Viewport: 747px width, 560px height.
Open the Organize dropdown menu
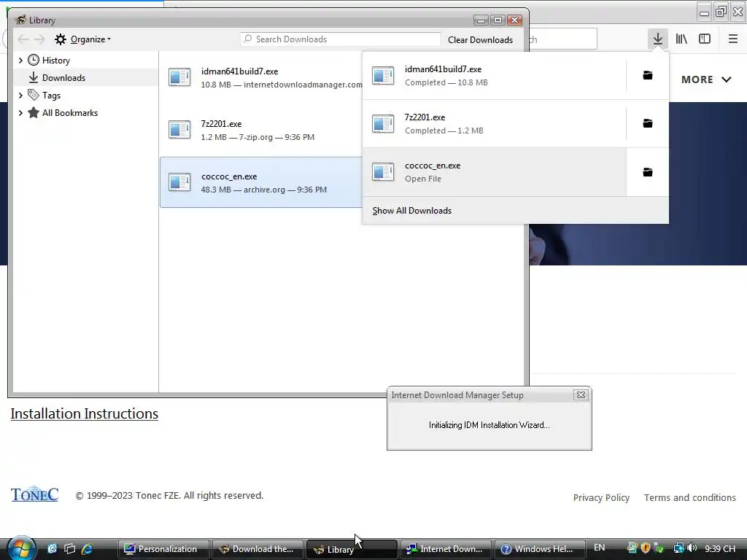click(x=90, y=39)
